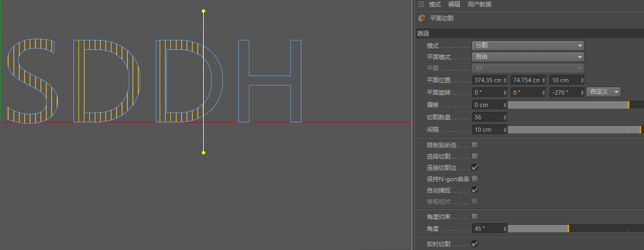Click stepper arrows on 角度 field
Viewport: 644px width, 250px height.
coord(505,228)
